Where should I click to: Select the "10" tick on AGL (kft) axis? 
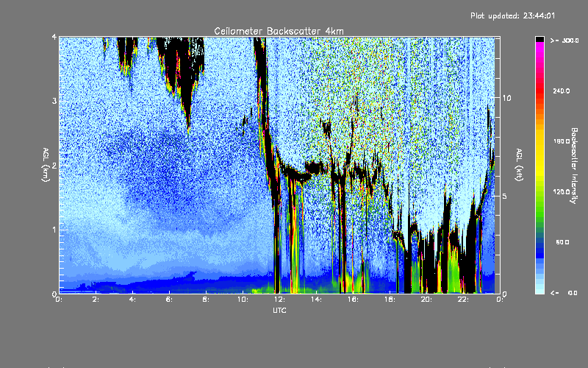(x=506, y=98)
